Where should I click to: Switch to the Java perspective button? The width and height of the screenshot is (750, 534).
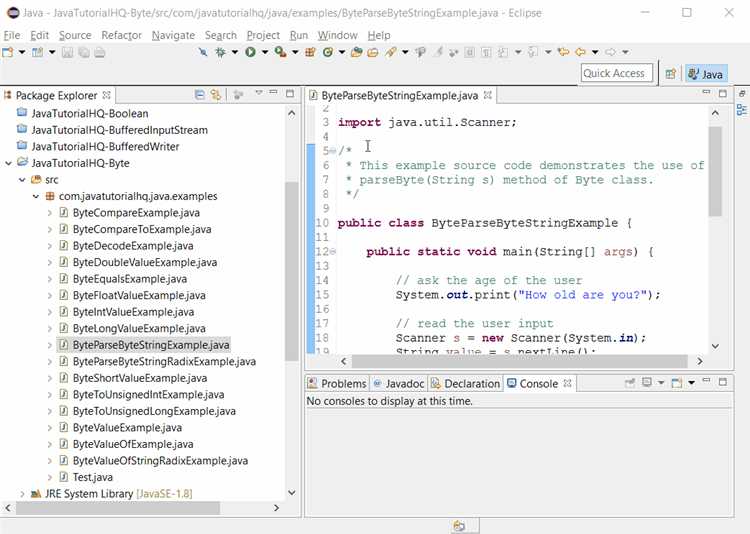pyautogui.click(x=706, y=74)
